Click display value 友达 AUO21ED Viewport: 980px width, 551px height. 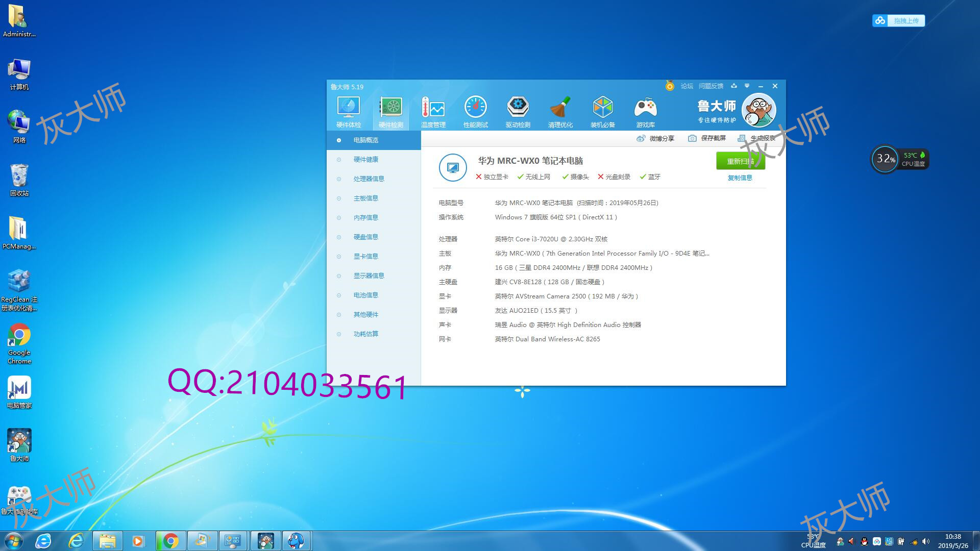click(536, 311)
